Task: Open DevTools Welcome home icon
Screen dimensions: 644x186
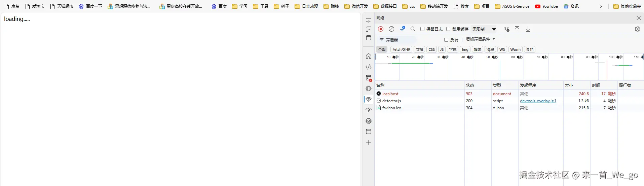Action: [x=369, y=56]
